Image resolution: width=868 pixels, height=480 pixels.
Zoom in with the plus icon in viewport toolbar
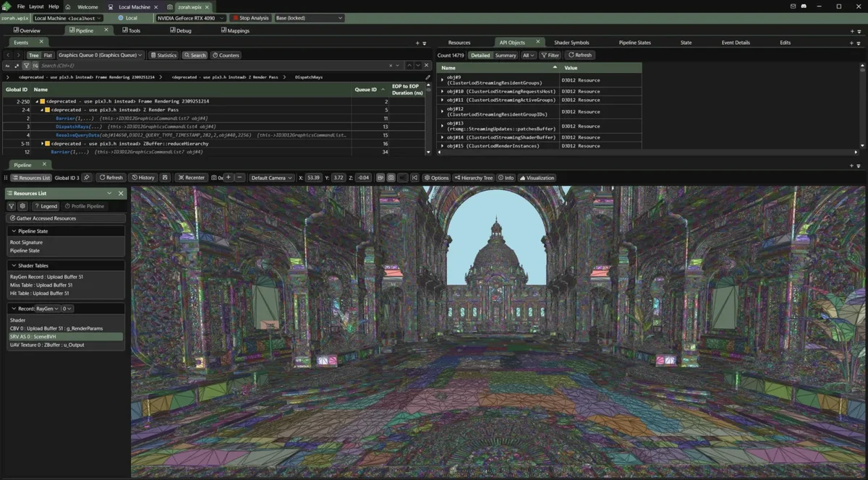tap(229, 178)
